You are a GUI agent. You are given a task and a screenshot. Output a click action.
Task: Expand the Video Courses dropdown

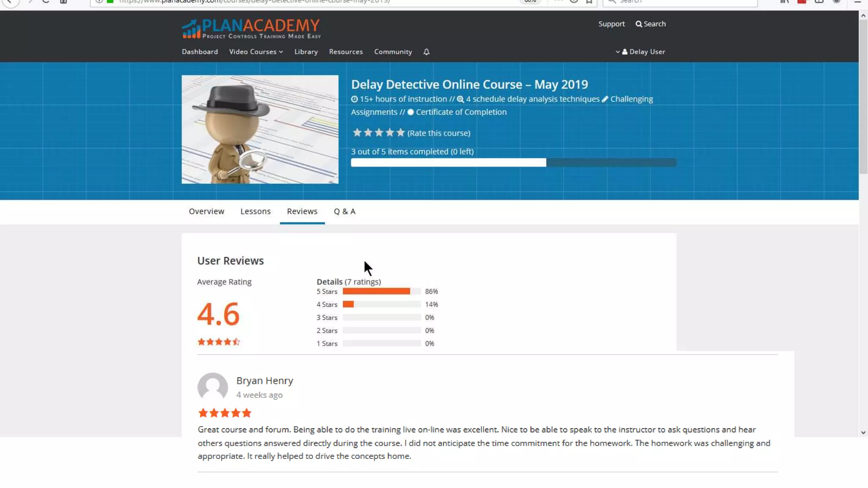[x=256, y=52]
